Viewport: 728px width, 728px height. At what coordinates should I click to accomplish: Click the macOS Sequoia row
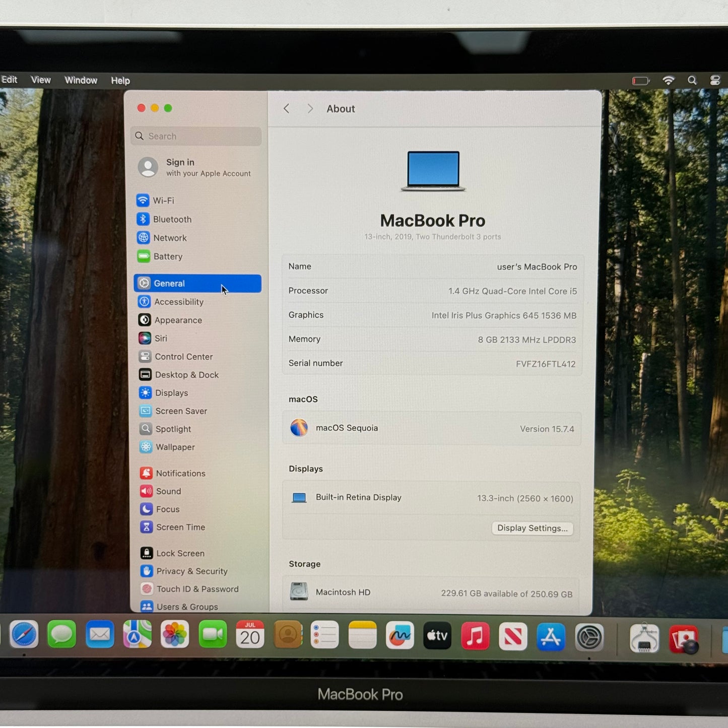point(432,428)
